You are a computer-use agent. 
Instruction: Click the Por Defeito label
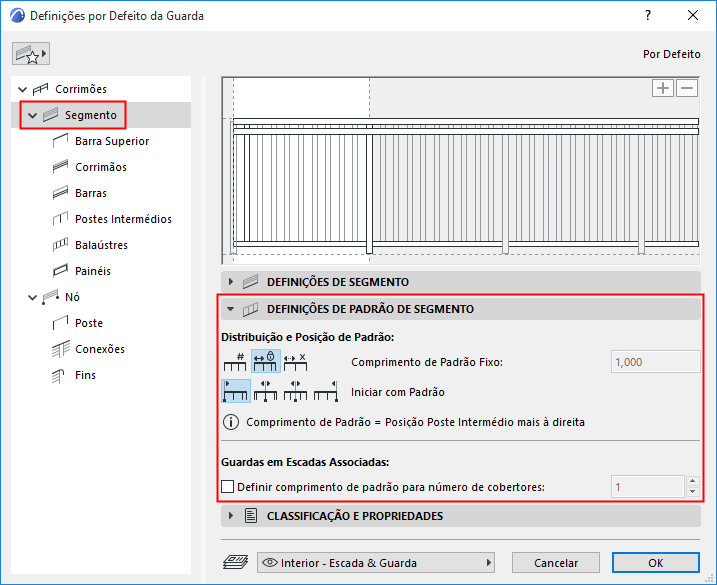[x=672, y=54]
